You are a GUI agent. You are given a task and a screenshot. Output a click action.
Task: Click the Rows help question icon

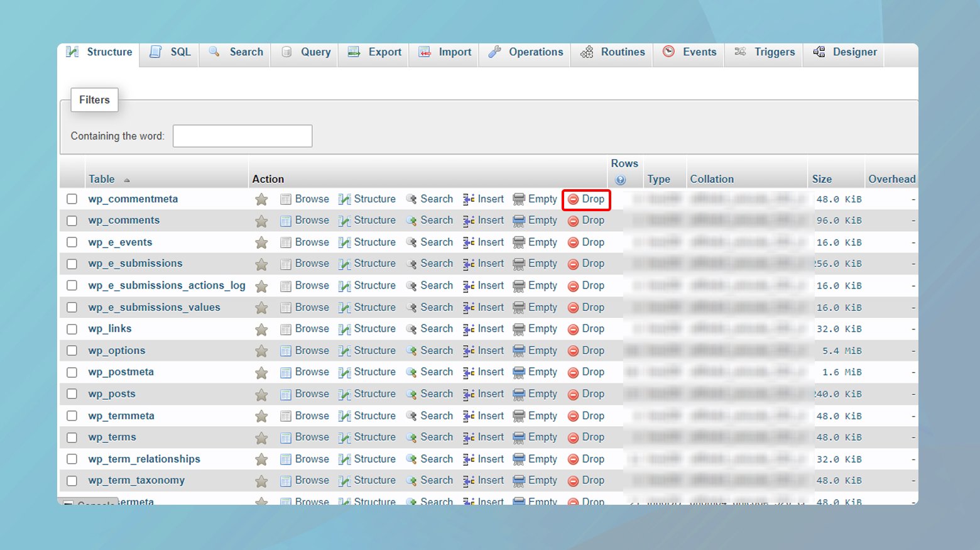(x=621, y=180)
